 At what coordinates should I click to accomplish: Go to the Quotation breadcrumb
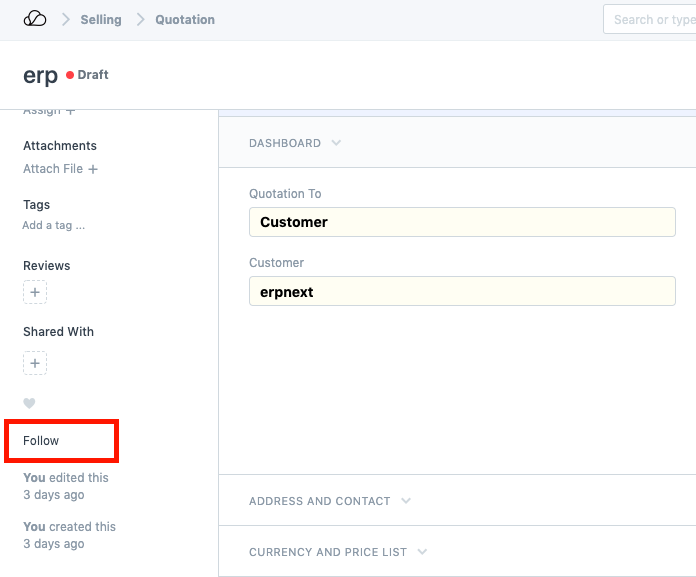pos(185,20)
